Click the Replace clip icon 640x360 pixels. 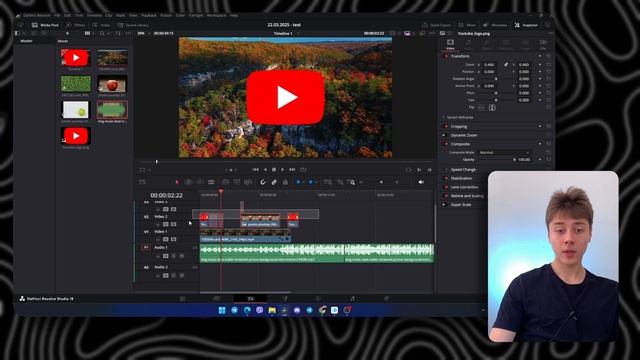click(248, 182)
